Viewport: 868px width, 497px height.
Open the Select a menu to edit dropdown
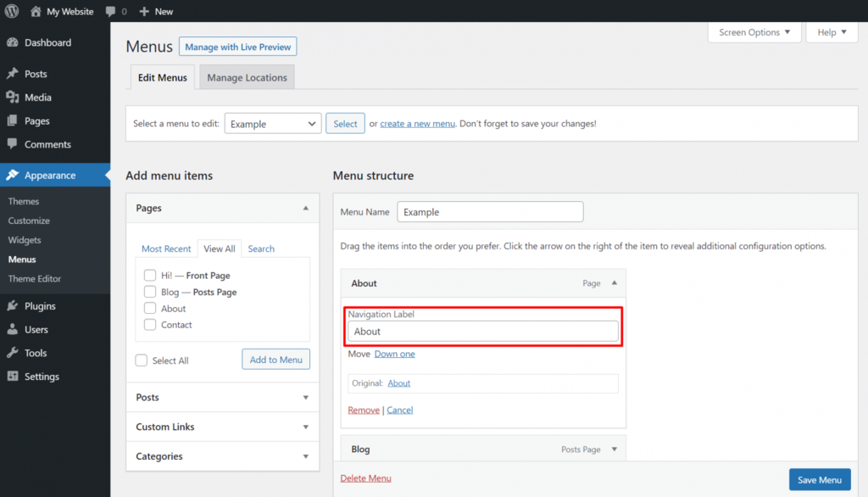273,124
